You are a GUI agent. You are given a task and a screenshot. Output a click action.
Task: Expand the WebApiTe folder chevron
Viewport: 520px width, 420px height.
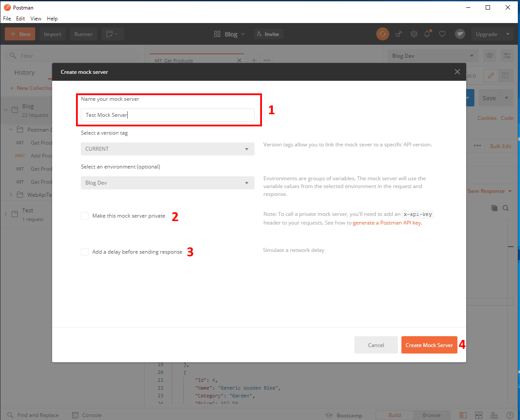point(11,195)
